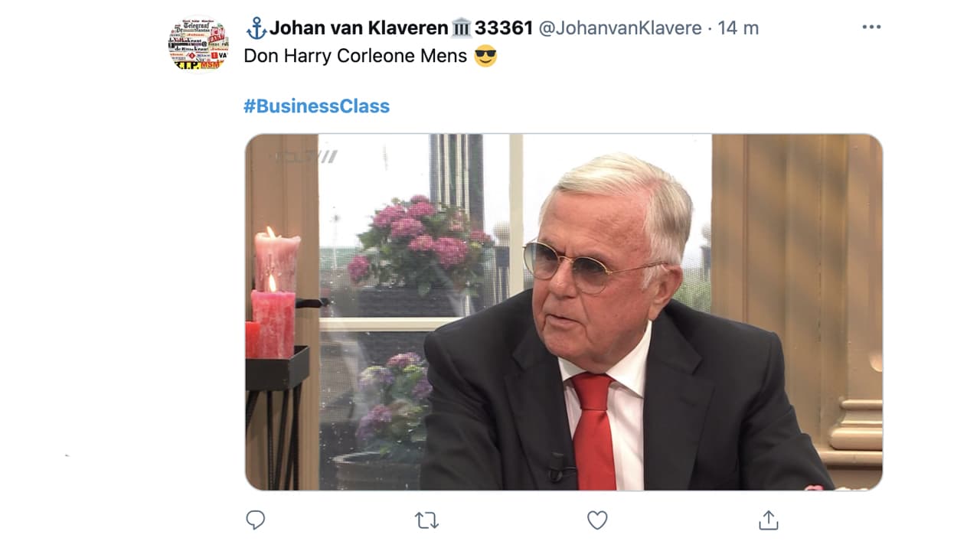The height and width of the screenshot is (551, 980).
Task: Click the pink hydrangea flowers in the photo
Action: (x=420, y=237)
